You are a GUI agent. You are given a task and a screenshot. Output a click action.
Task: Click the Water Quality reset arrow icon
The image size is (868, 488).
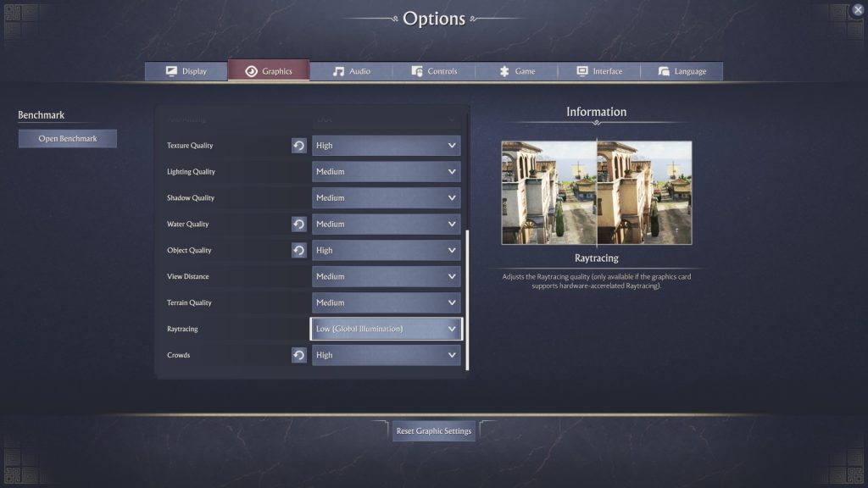click(299, 225)
